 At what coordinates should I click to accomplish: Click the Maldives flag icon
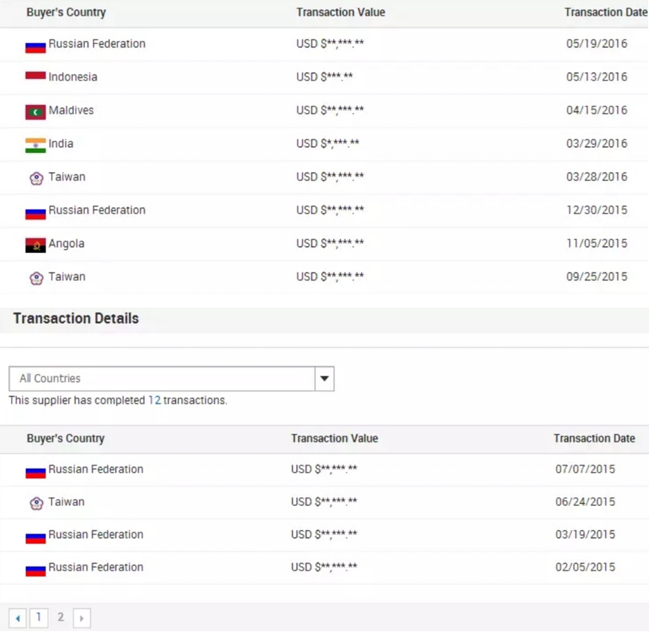[x=35, y=112]
